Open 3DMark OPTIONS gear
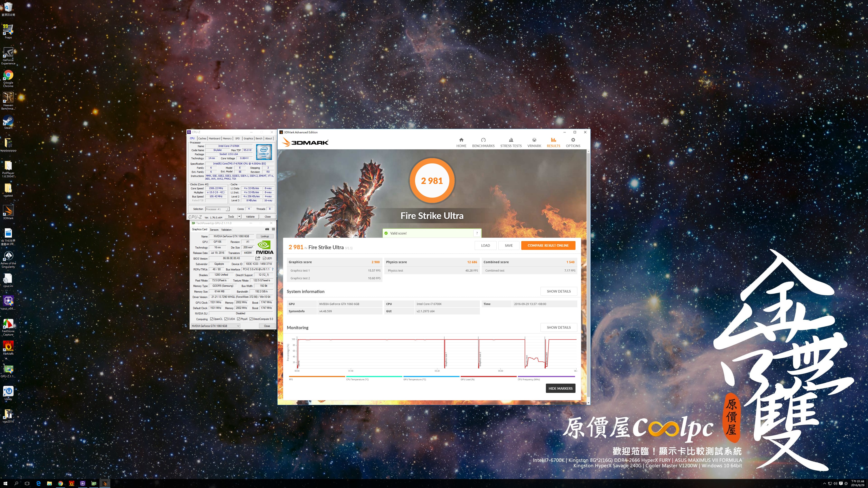This screenshot has height=488, width=868. [573, 143]
